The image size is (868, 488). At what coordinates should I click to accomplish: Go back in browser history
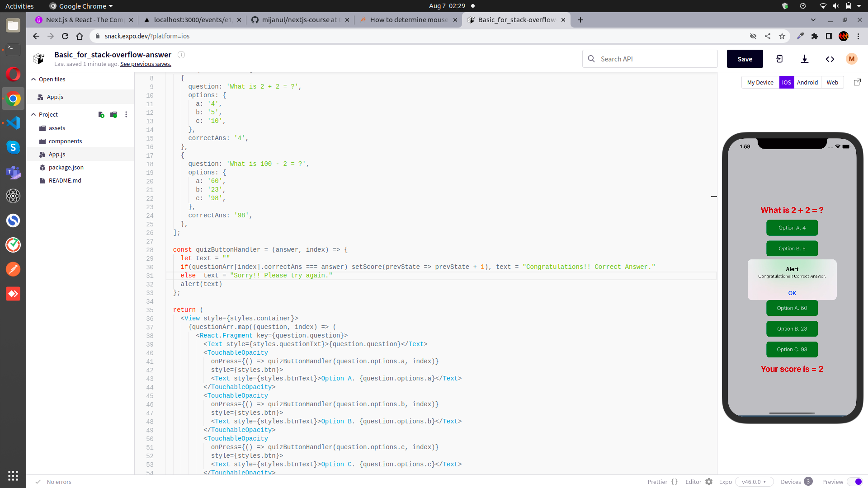click(36, 36)
